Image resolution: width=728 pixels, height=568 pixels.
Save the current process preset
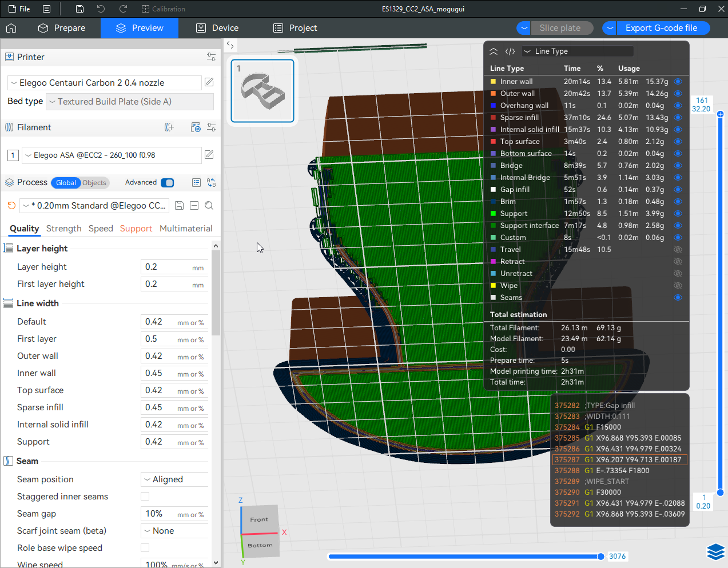pyautogui.click(x=179, y=206)
